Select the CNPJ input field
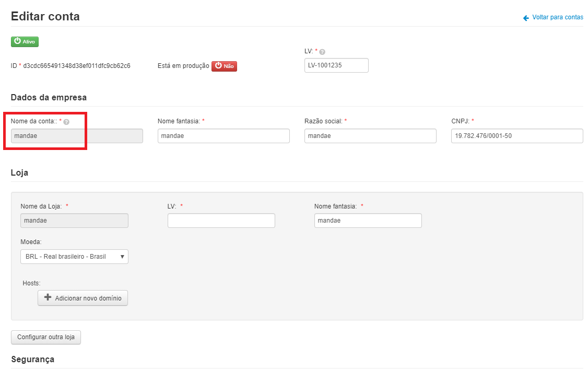 pyautogui.click(x=516, y=136)
